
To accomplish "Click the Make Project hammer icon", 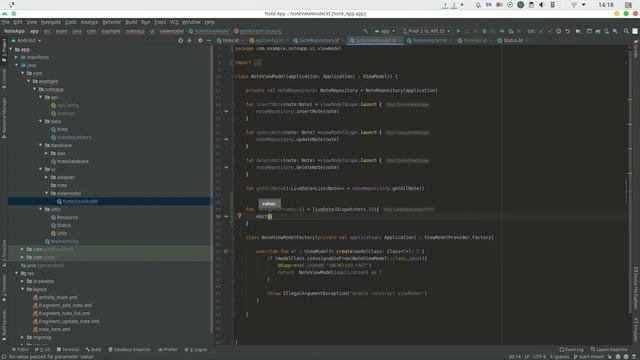I will coord(365,31).
